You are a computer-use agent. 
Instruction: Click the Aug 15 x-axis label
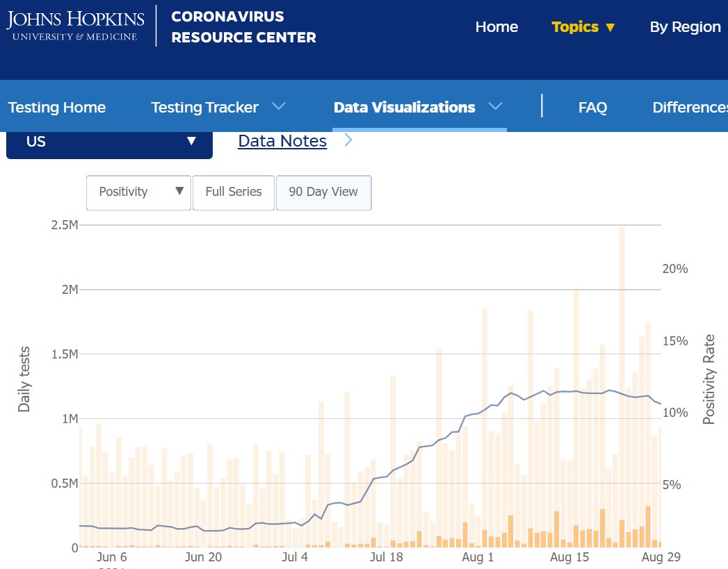click(x=569, y=557)
